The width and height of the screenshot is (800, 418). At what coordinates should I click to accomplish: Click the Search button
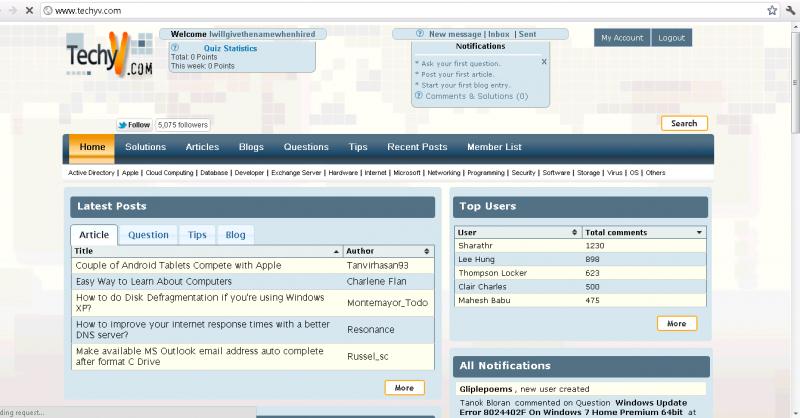click(x=684, y=124)
